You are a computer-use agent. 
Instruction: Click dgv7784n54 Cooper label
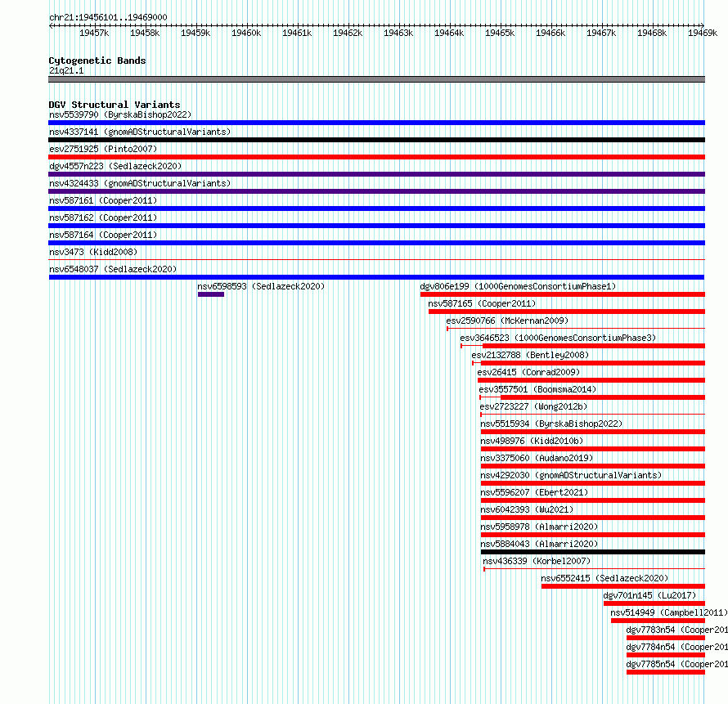click(677, 647)
